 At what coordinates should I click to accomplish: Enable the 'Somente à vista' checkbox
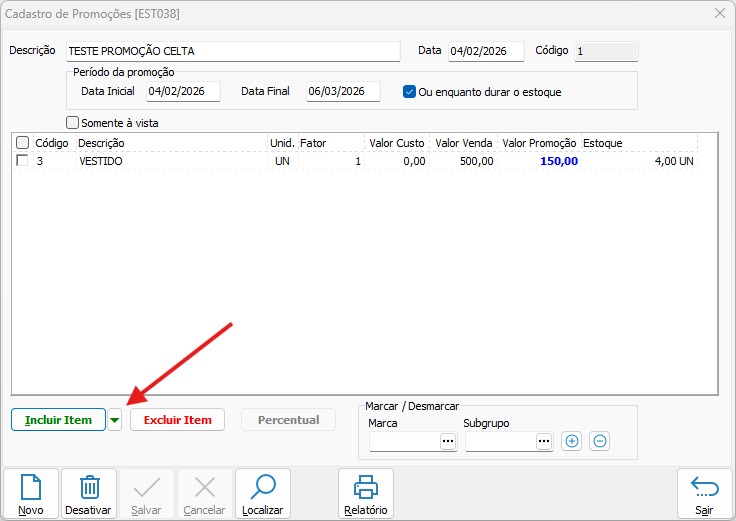pos(72,123)
